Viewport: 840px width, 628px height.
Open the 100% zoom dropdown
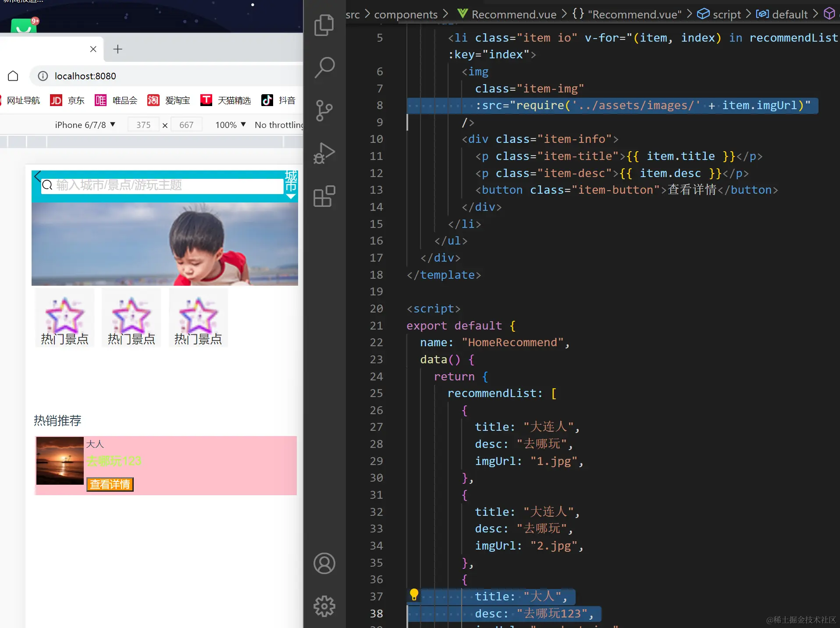(231, 125)
